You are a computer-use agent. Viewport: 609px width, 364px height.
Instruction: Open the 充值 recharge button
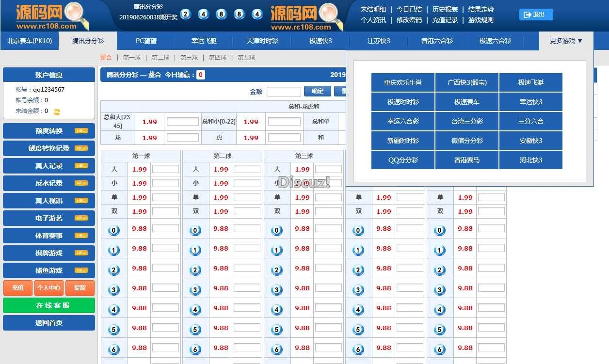point(18,287)
